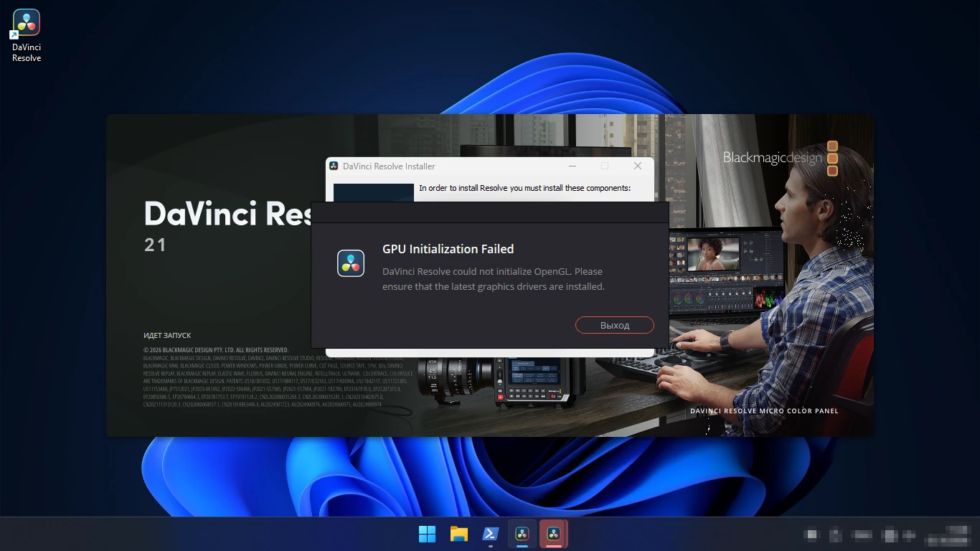The width and height of the screenshot is (980, 551).
Task: Click the DaVinci Resolve Installer title bar icon
Action: (334, 166)
